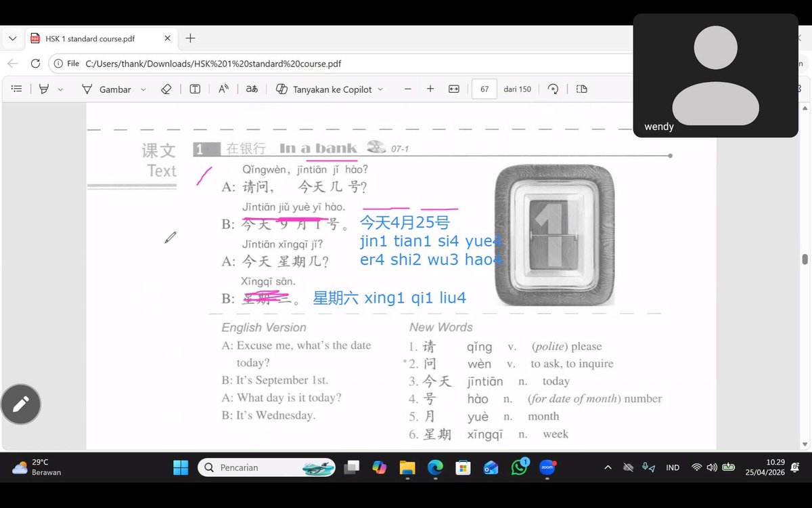812x508 pixels.
Task: Click the annotation '今天4月25号'
Action: (x=405, y=222)
